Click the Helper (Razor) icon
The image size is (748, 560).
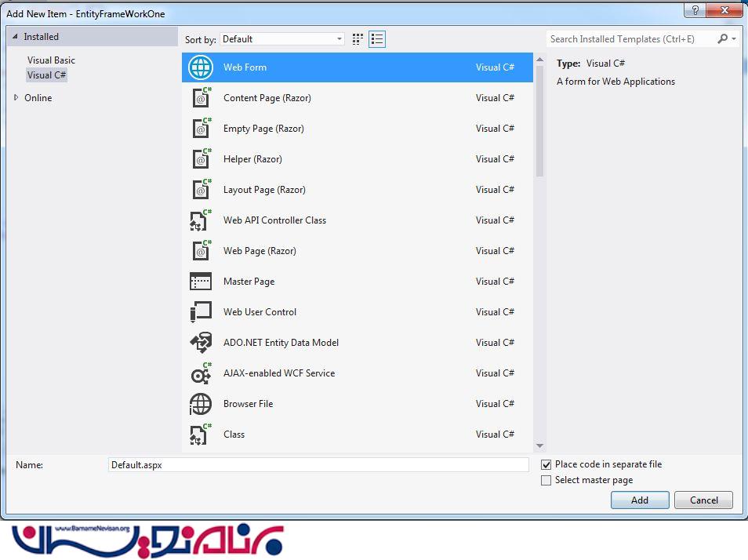tap(201, 159)
